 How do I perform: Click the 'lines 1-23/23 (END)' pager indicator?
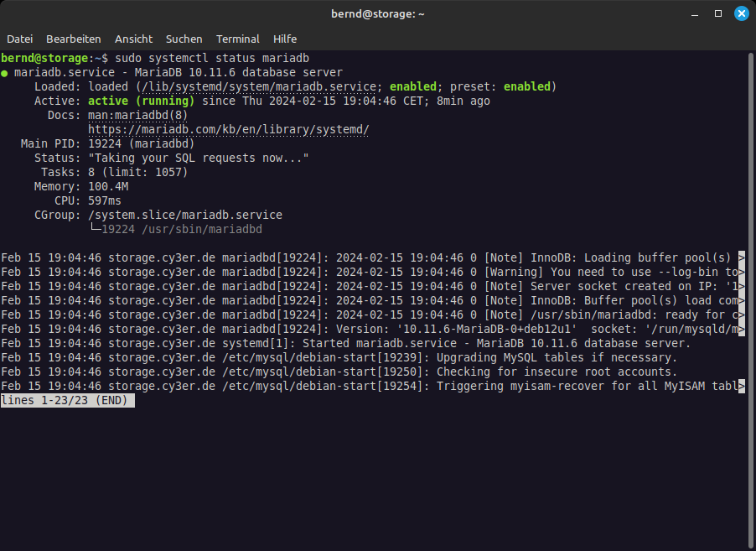click(x=68, y=401)
